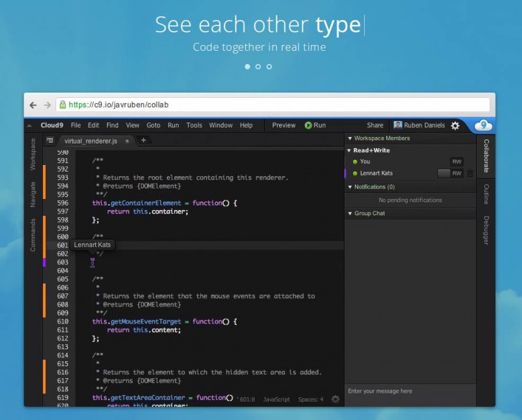Click the group chat message input field
This screenshot has width=522, height=420.
(x=410, y=391)
